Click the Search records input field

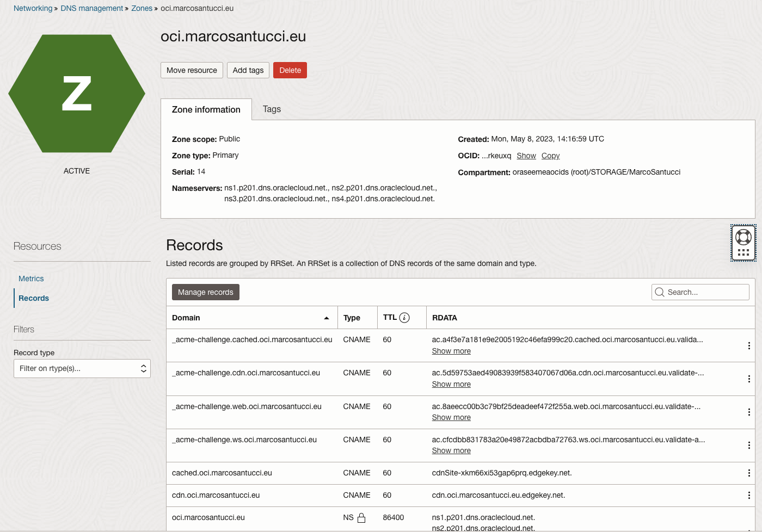pyautogui.click(x=702, y=292)
